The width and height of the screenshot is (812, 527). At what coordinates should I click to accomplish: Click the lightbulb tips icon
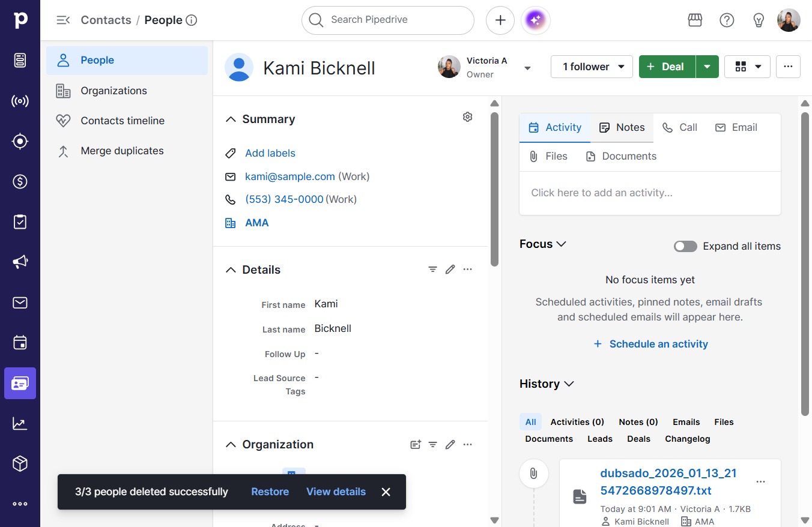pos(759,20)
